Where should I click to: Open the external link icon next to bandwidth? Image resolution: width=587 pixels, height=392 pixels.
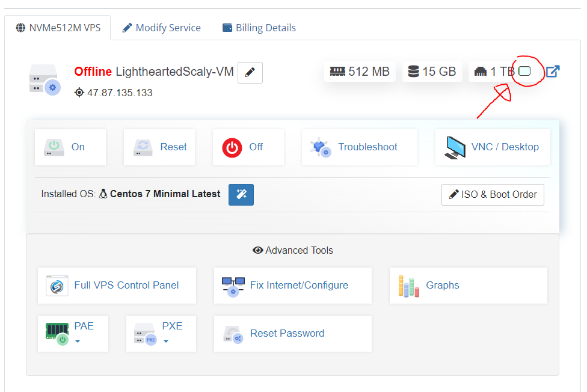pos(553,71)
